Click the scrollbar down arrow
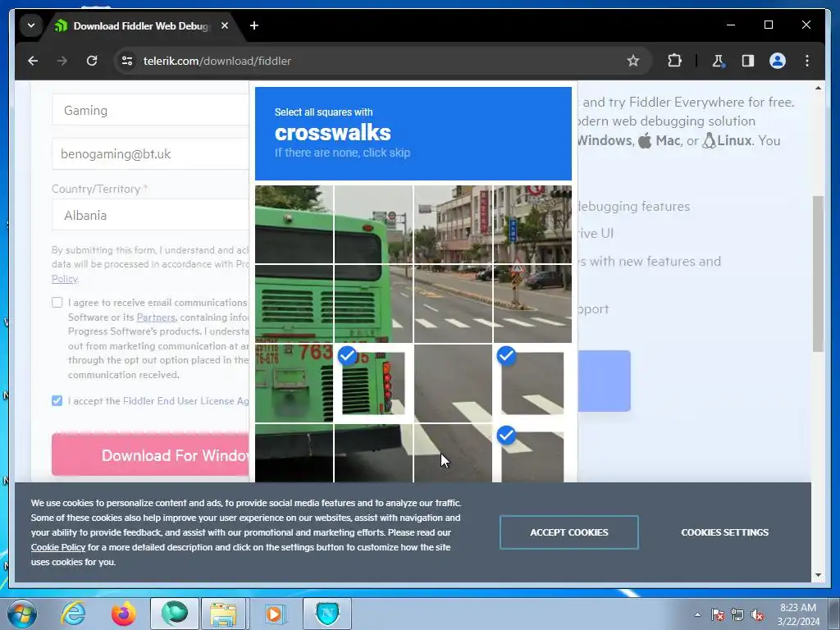 pyautogui.click(x=818, y=575)
